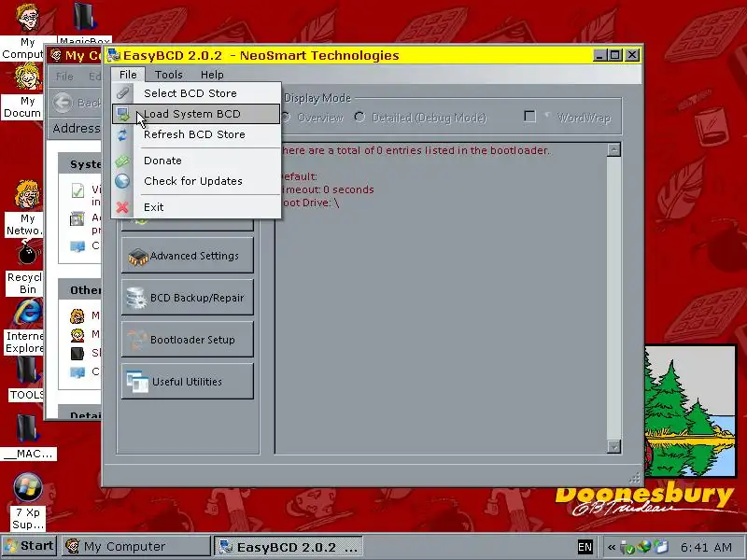The width and height of the screenshot is (747, 560).
Task: Click the 6:41 AM clock
Action: 706,547
